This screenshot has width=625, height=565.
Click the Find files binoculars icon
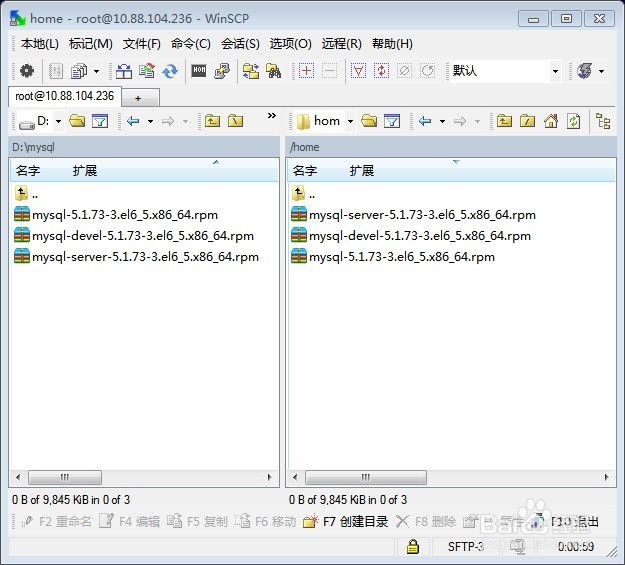tap(273, 71)
